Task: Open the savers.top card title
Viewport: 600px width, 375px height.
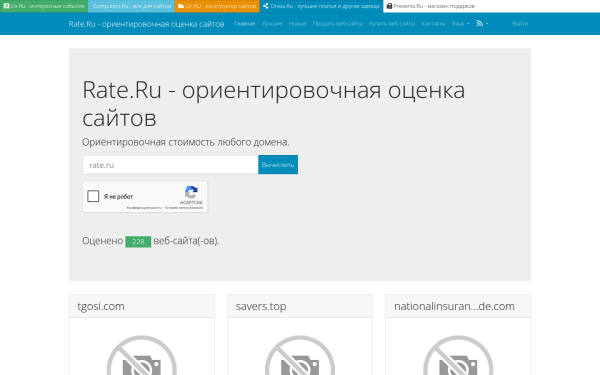Action: pyautogui.click(x=261, y=306)
